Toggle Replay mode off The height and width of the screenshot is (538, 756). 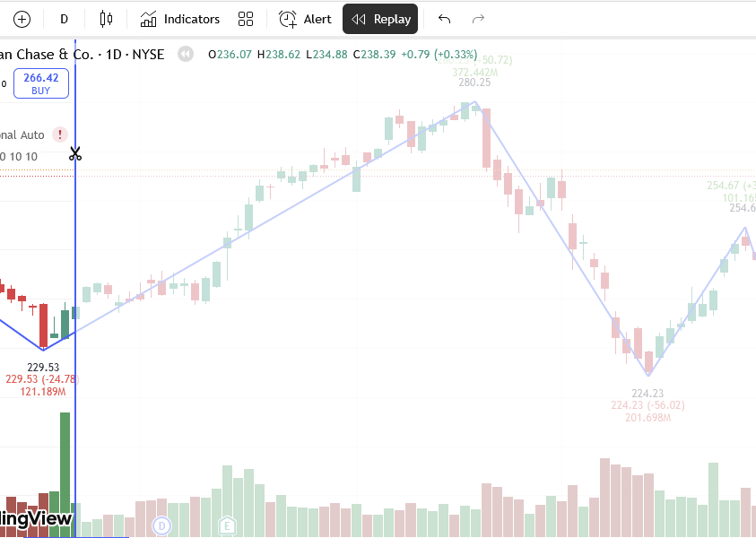click(x=379, y=19)
